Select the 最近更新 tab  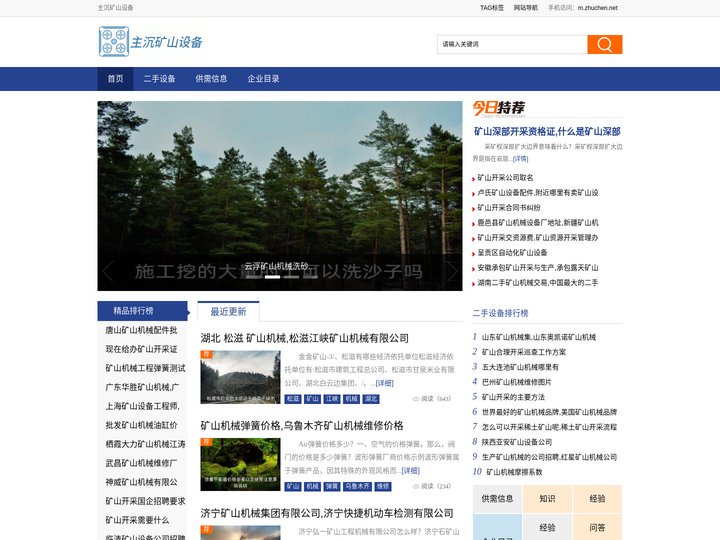coord(228,312)
